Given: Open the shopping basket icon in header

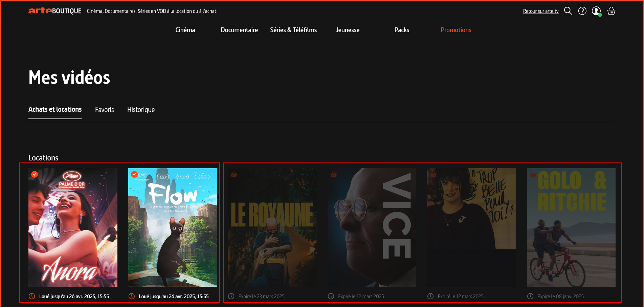Looking at the screenshot, I should [x=611, y=11].
